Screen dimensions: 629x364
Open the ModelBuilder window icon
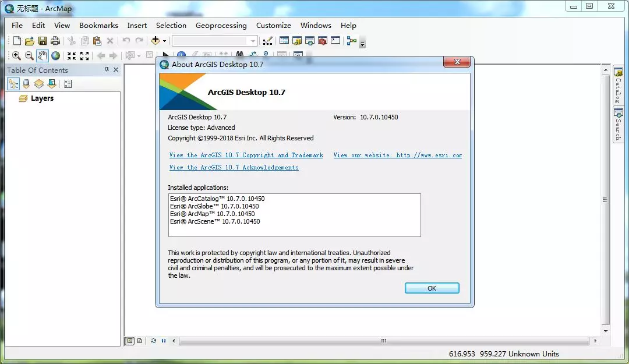pos(351,41)
